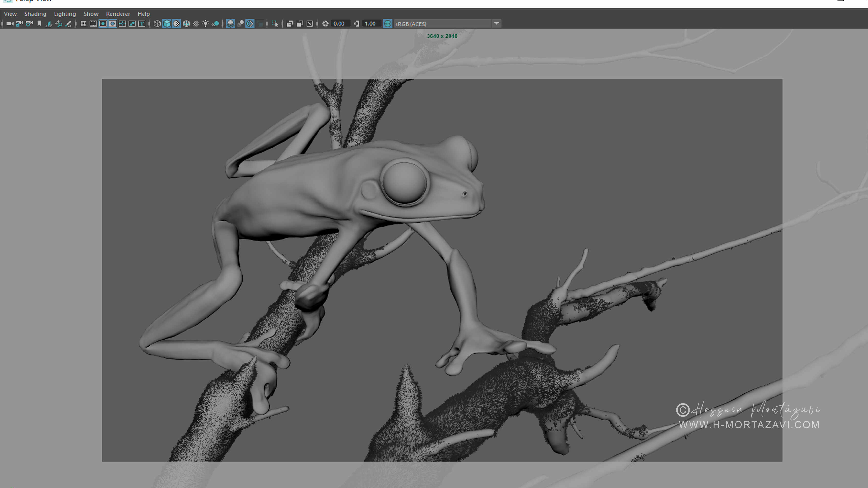Click the Select Camera icon
The image size is (868, 488).
[10, 24]
